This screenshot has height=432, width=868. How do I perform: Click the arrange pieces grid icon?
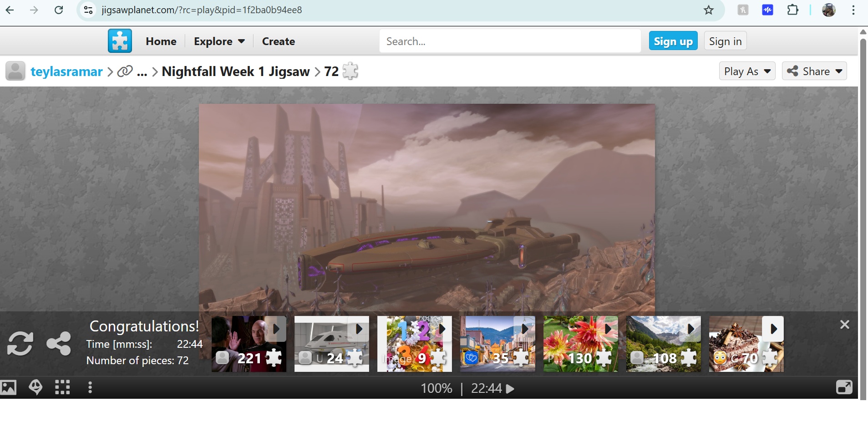62,387
